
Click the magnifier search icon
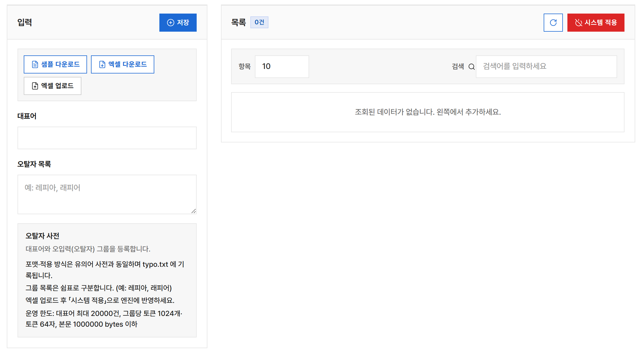[x=471, y=67]
